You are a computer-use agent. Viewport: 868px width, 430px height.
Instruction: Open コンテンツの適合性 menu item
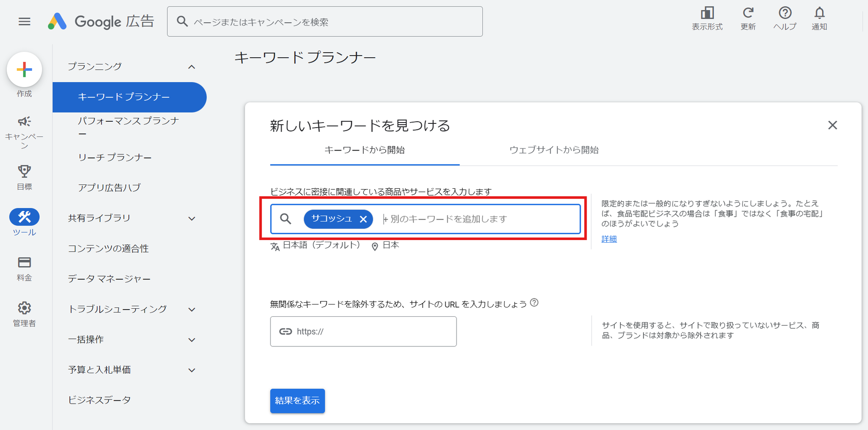coord(108,249)
